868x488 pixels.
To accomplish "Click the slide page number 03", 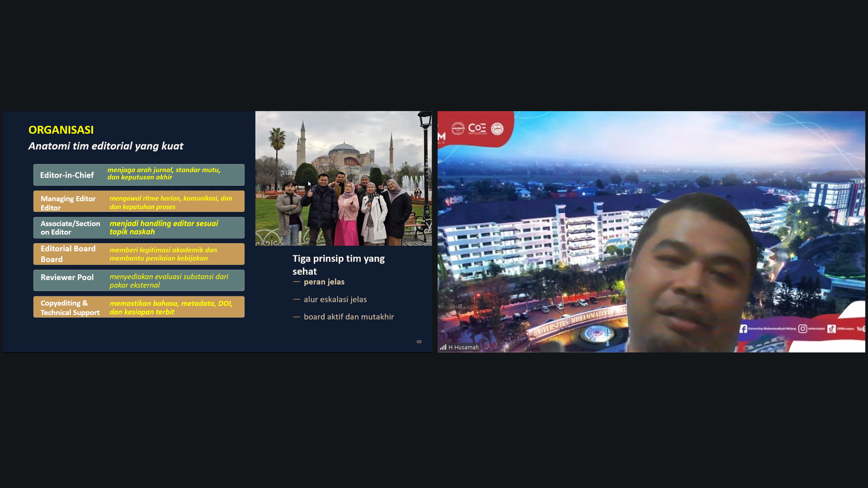I will pyautogui.click(x=419, y=342).
